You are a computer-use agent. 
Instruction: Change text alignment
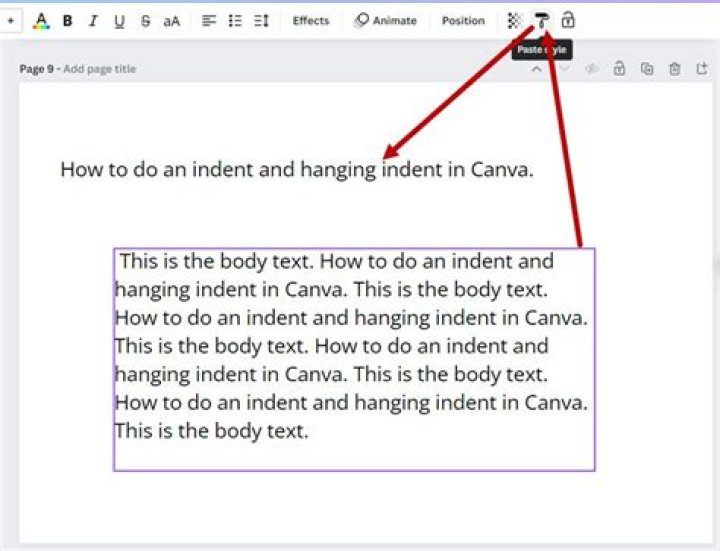(209, 21)
